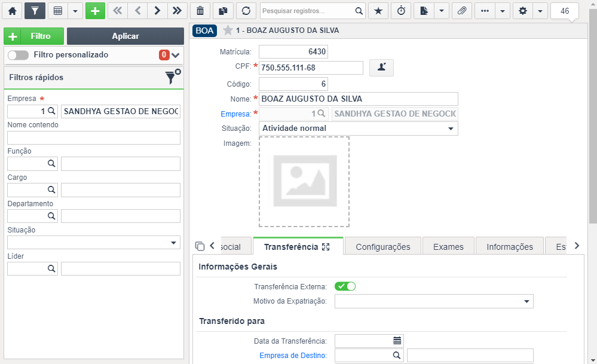Switch to Exames tab

(x=449, y=247)
